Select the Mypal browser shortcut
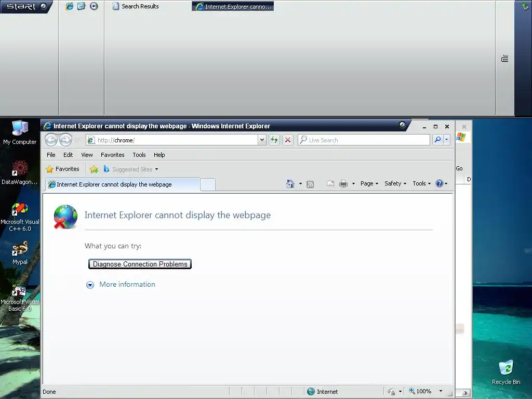The image size is (532, 399). [20, 253]
